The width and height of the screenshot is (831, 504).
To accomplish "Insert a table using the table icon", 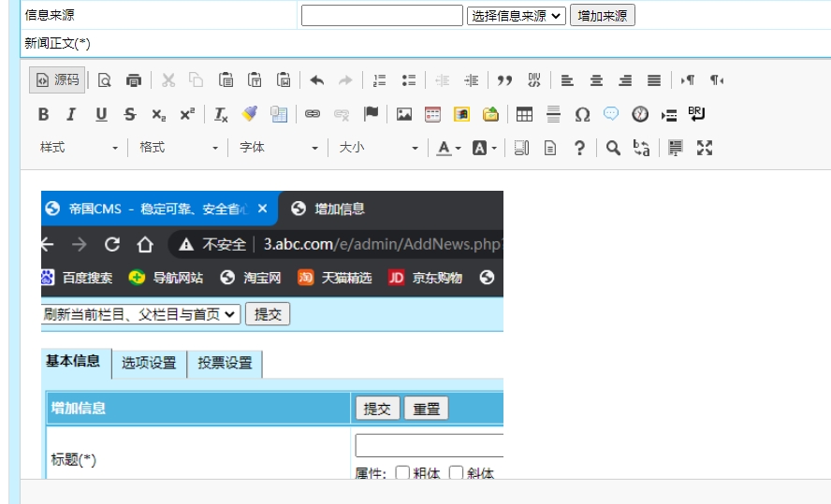I will click(x=525, y=114).
